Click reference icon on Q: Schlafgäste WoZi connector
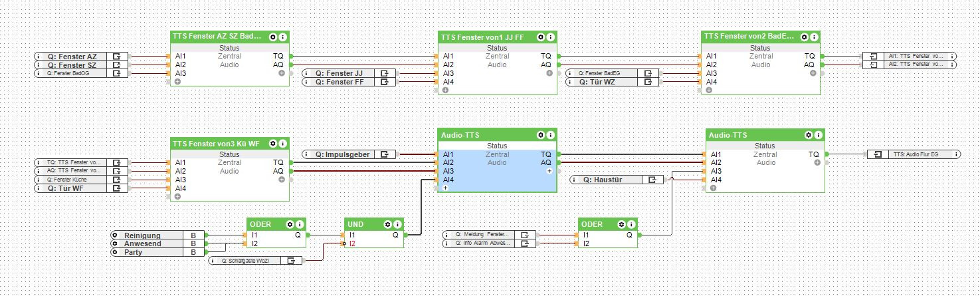Screen dimensions: 980x296 tap(291, 261)
